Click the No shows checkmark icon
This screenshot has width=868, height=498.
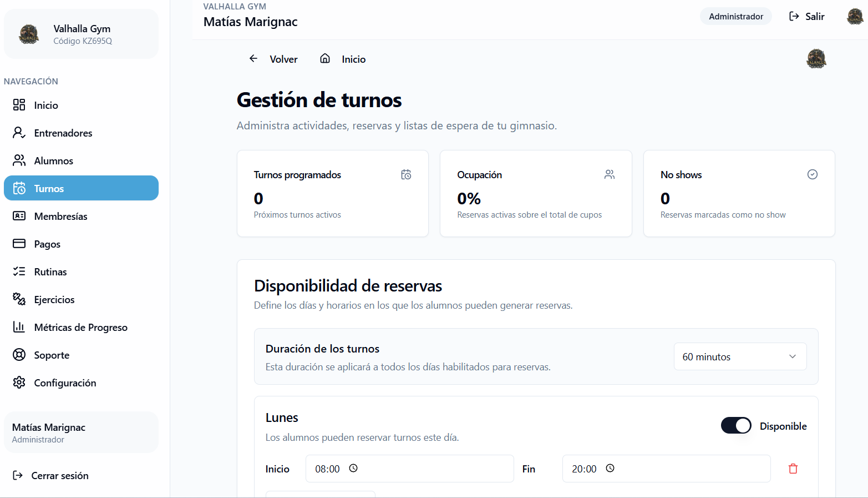point(812,175)
